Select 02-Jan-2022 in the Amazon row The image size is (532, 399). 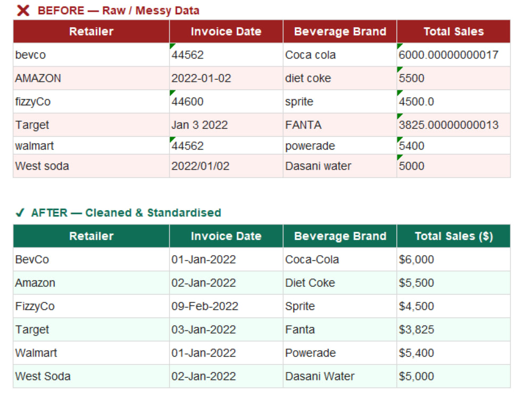click(226, 283)
